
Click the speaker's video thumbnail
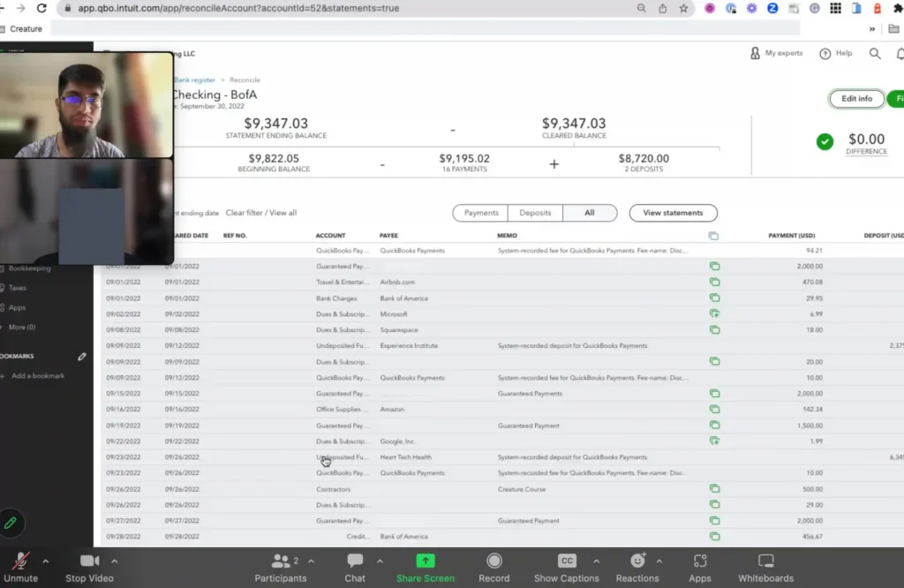(x=87, y=105)
